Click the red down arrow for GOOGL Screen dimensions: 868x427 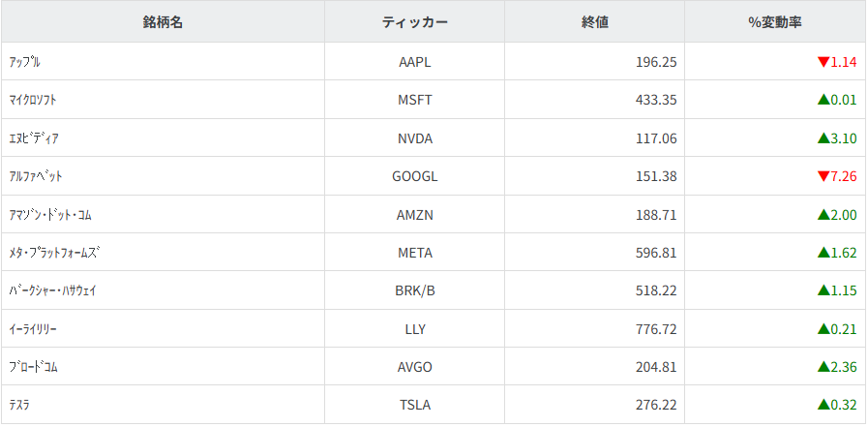pos(823,176)
